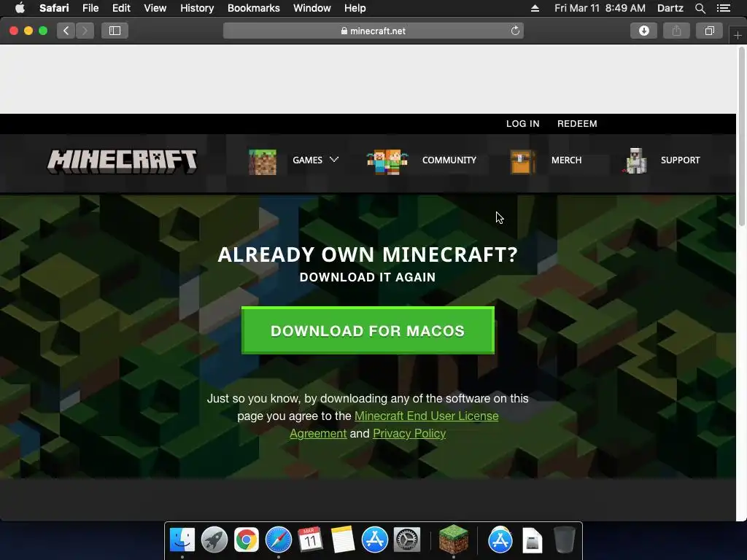This screenshot has height=560, width=747.
Task: Open the Bookmarks menu
Action: click(x=253, y=8)
